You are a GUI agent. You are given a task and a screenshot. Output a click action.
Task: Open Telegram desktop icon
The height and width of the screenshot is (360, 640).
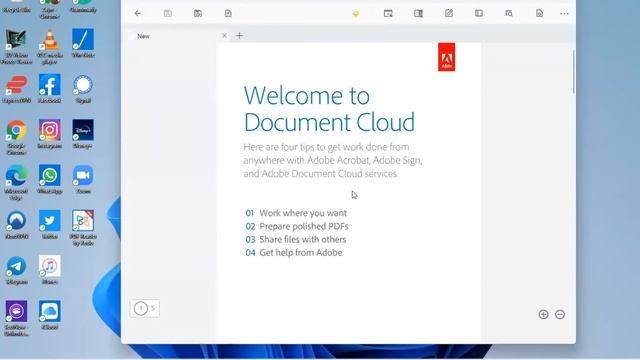[x=16, y=270]
